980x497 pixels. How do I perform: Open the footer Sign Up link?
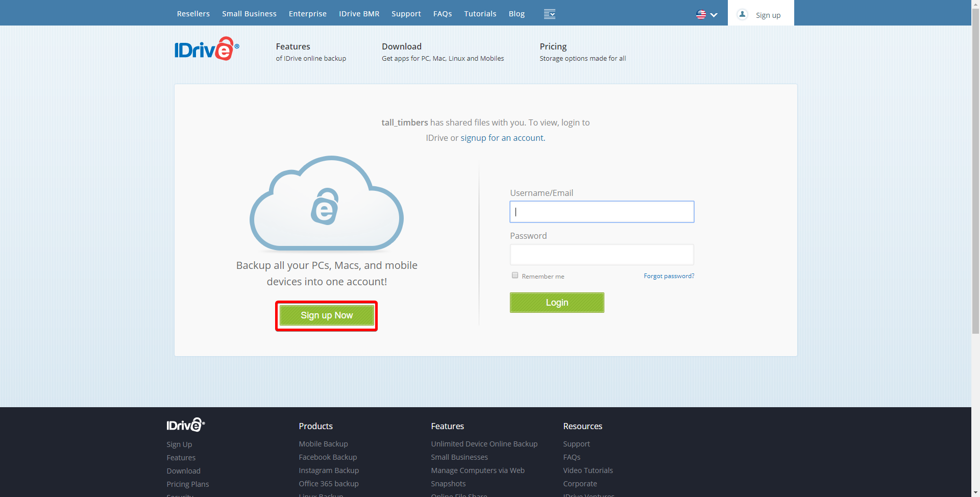pos(179,444)
